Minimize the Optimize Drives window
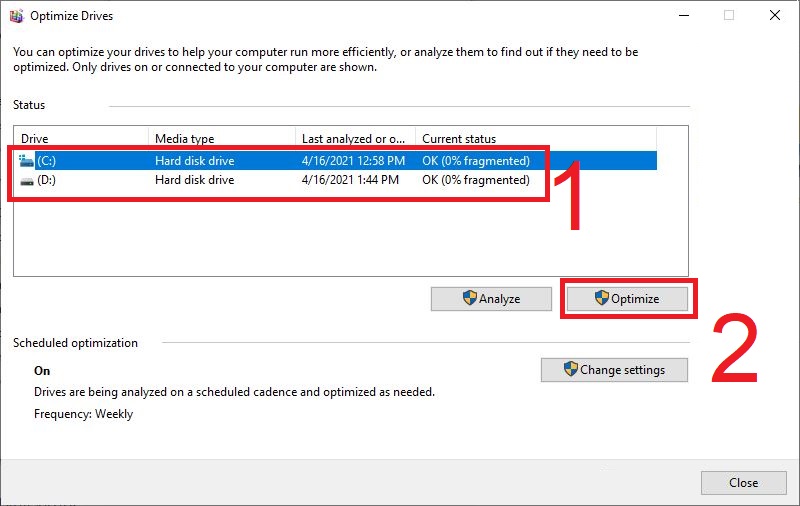800x506 pixels. 683,16
